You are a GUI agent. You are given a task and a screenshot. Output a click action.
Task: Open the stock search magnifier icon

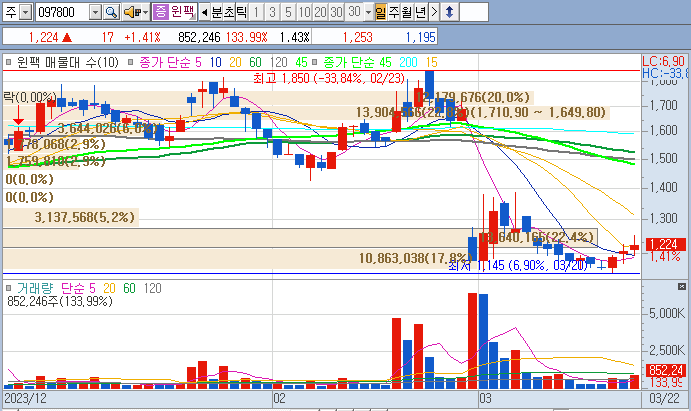[111, 12]
